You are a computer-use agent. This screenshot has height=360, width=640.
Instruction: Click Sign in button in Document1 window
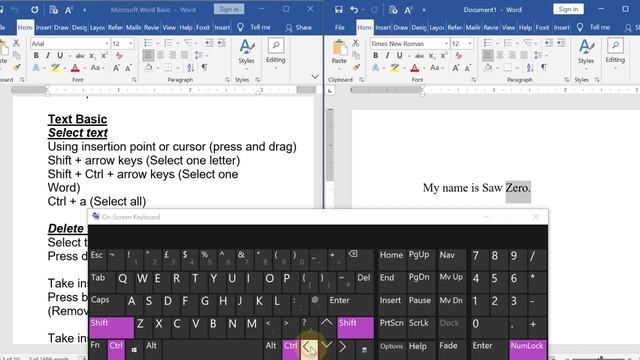[x=568, y=9]
